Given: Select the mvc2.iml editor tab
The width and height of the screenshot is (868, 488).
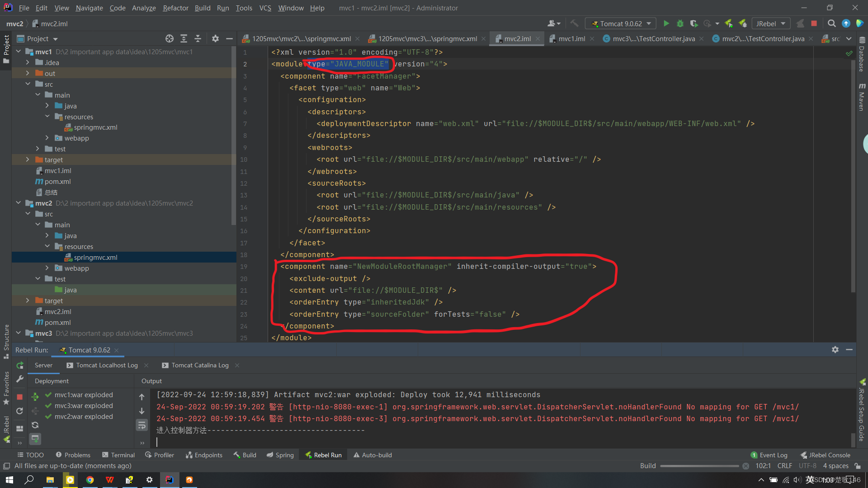Looking at the screenshot, I should pyautogui.click(x=517, y=38).
